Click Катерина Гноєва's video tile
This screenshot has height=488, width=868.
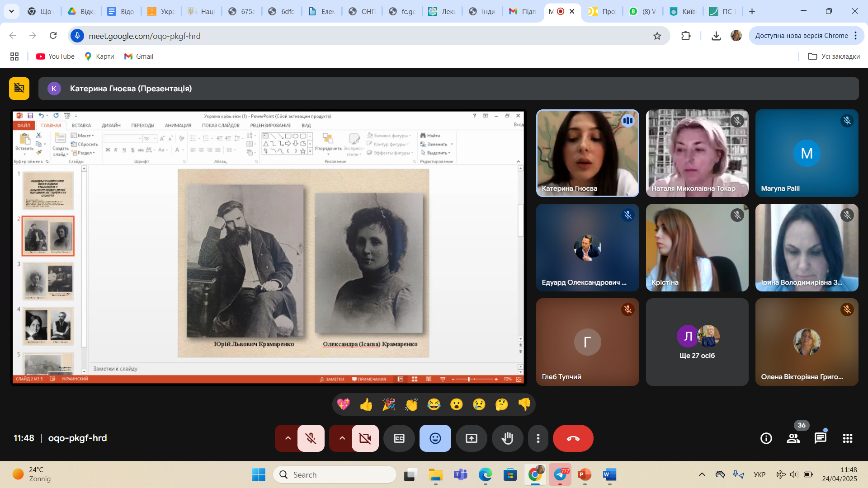tap(587, 153)
